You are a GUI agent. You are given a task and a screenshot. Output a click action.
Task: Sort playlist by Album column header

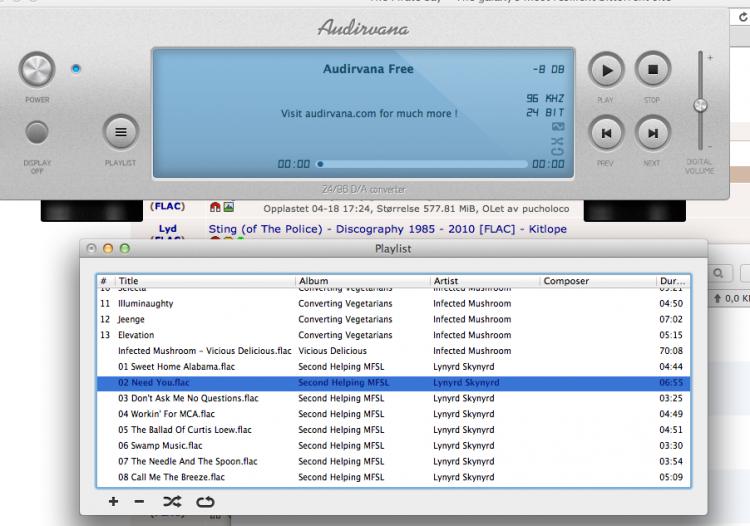coord(360,281)
